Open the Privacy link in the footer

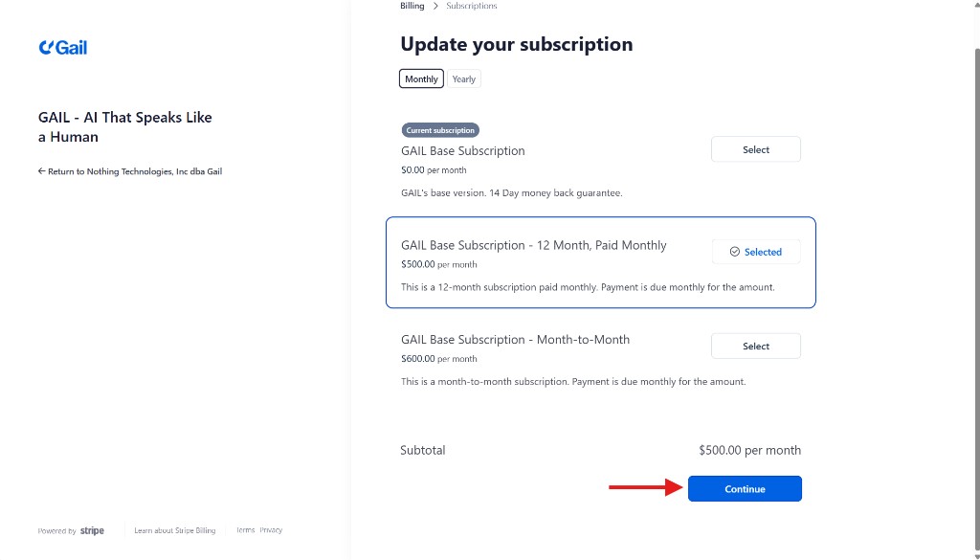click(271, 529)
